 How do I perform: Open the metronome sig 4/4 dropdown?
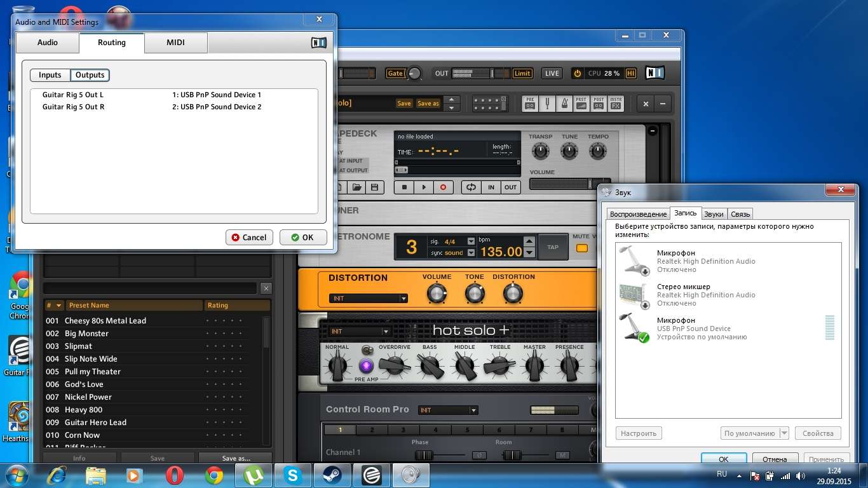pos(471,241)
